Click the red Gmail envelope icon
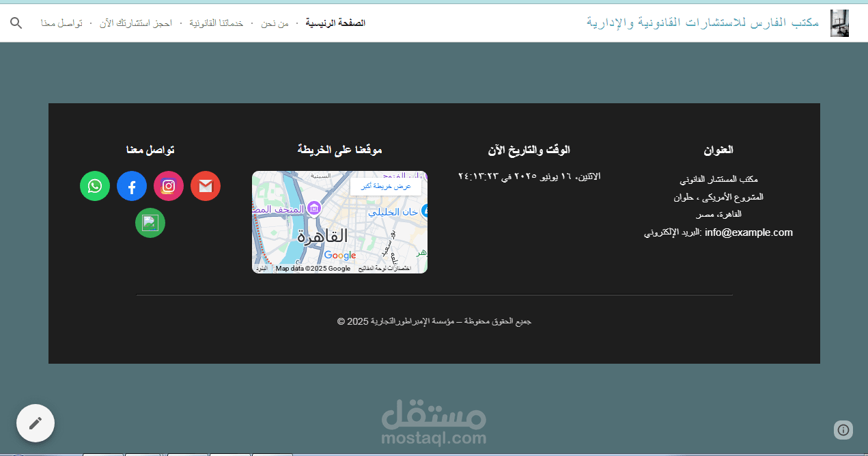Screen dimensions: 868x456 point(206,186)
